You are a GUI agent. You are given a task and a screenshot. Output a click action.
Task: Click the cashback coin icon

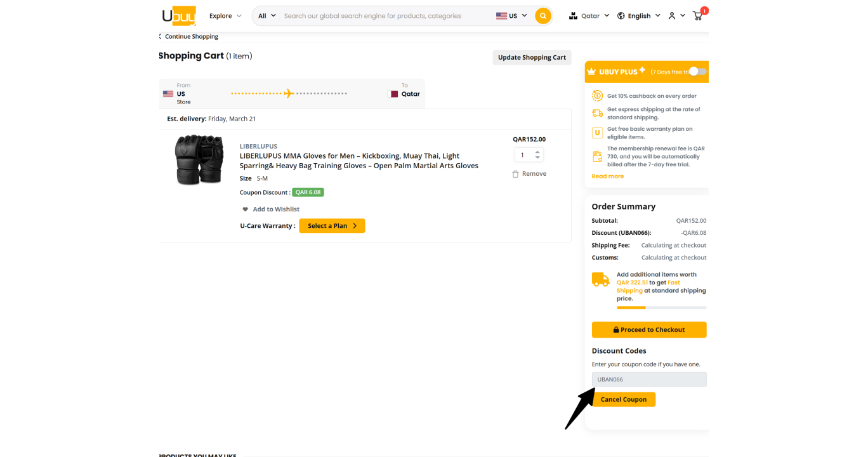click(597, 96)
